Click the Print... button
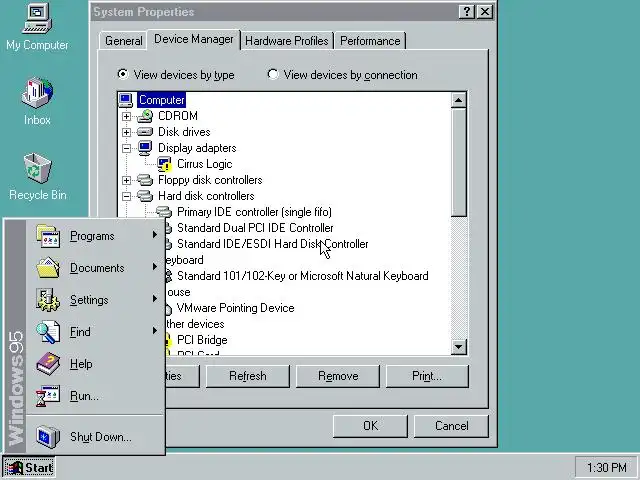This screenshot has height=480, width=640. coord(427,376)
